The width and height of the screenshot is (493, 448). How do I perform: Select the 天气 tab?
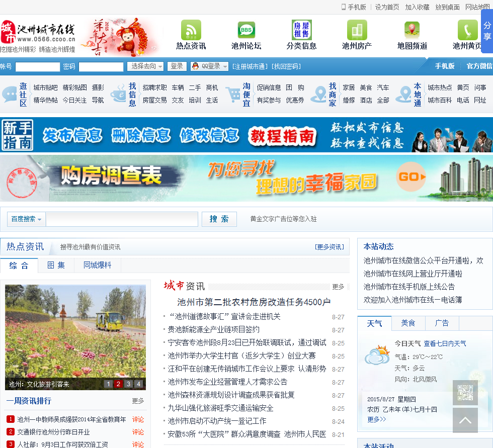click(x=374, y=323)
